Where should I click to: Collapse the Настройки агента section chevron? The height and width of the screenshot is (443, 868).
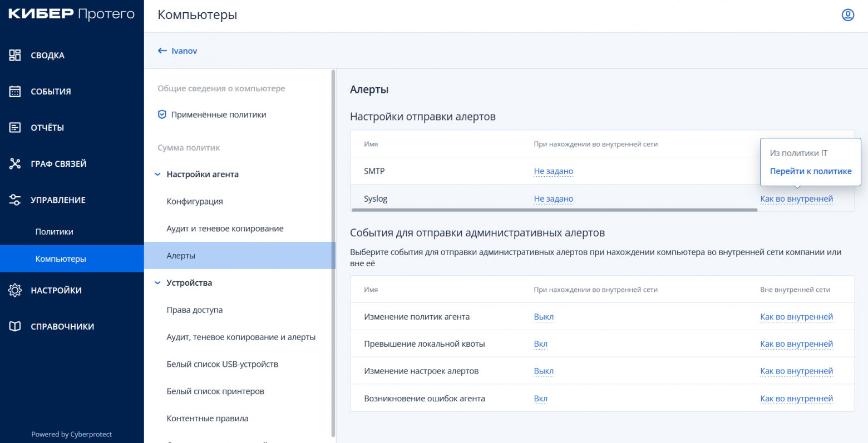(157, 175)
